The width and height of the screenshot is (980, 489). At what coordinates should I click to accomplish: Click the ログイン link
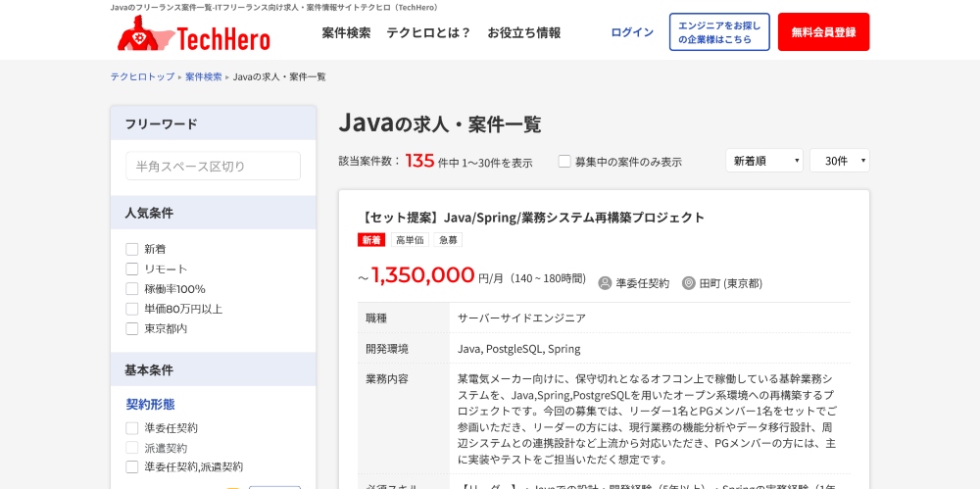(632, 32)
